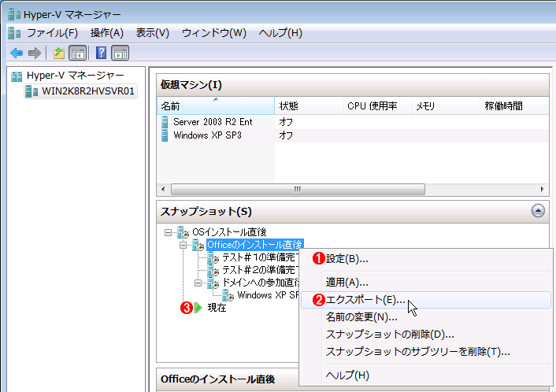The height and width of the screenshot is (392, 556).
Task: Open the blue Help question-mark toolbar icon
Action: pos(101,54)
